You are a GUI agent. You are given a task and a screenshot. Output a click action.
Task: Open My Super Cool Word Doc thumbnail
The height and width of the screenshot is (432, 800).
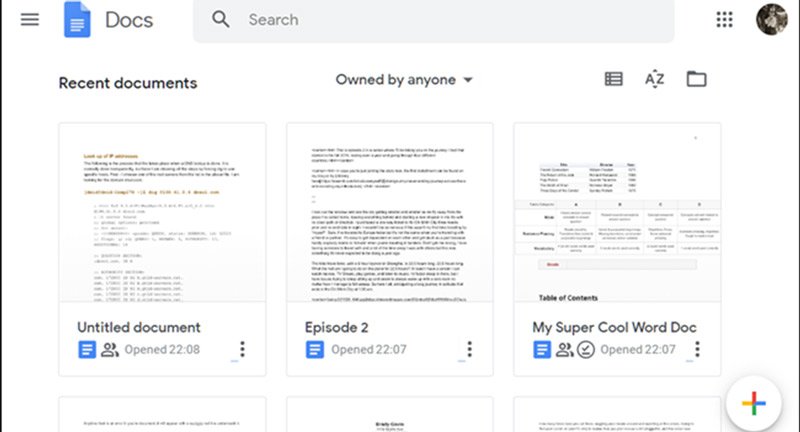pyautogui.click(x=617, y=214)
